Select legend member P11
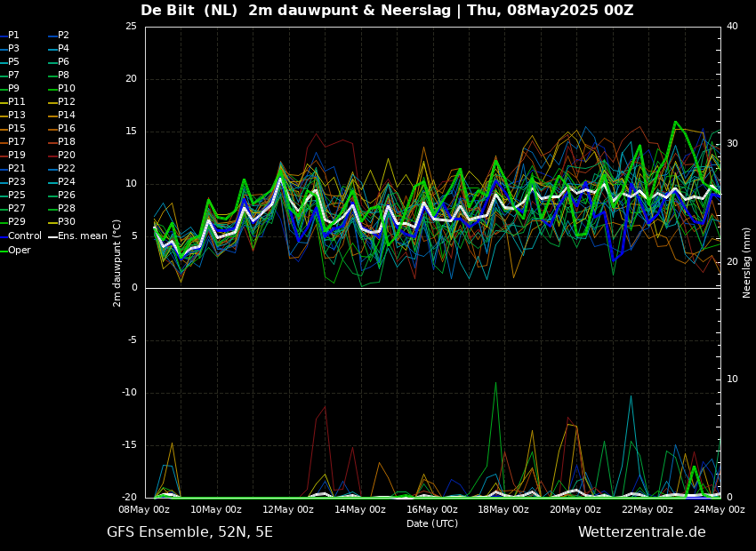This screenshot has height=551, width=756. tap(12, 101)
